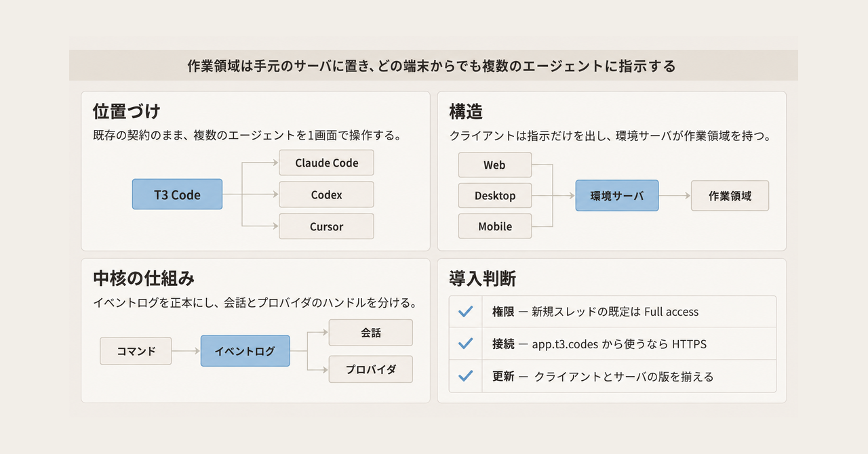
Task: Click the プロバイダ box
Action: pos(370,369)
